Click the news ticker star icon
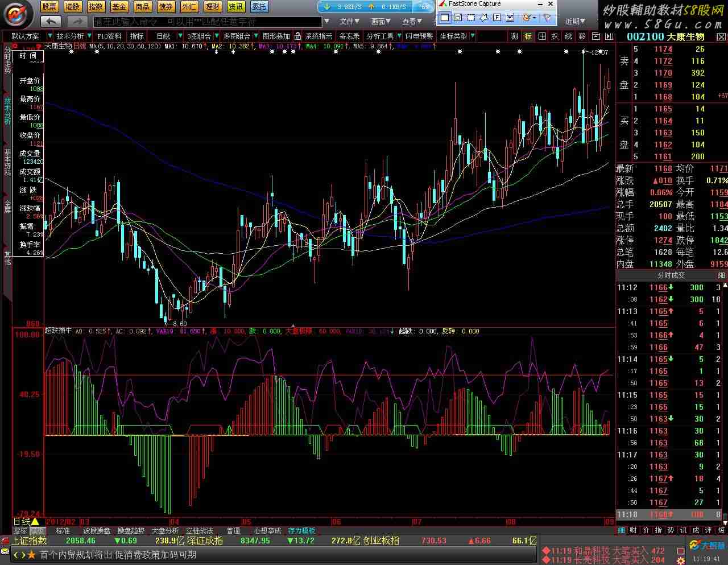Screen dimensions: 728x565 (31, 555)
